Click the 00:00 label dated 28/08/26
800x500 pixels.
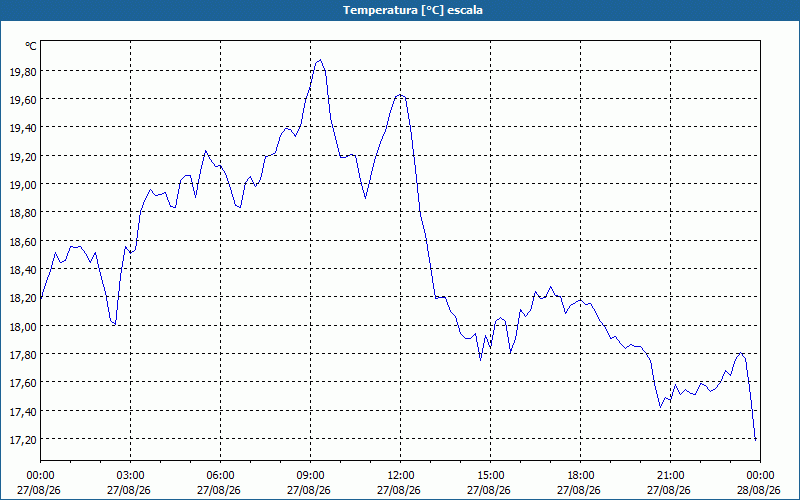coord(760,476)
